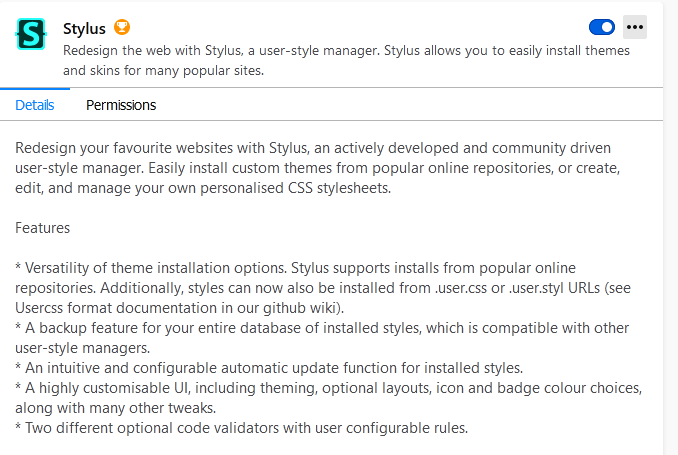Click the Stylus extension logo icon
678x455 pixels.
[31, 34]
